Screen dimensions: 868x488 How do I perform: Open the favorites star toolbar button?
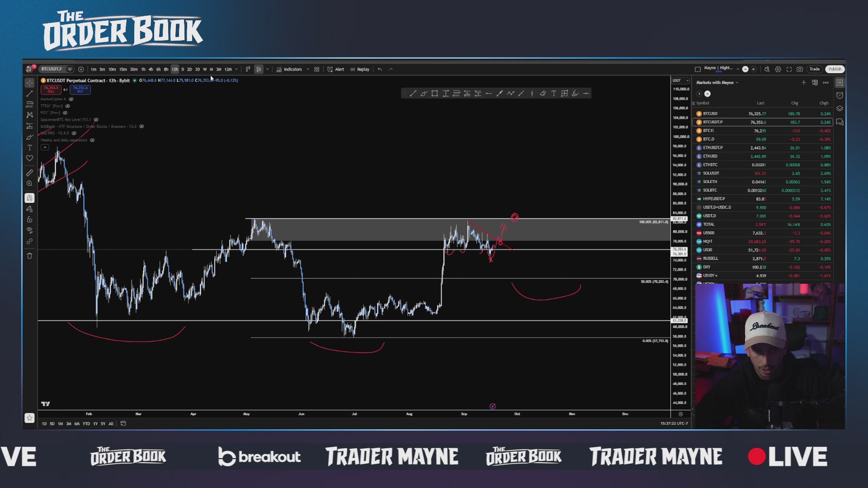(29, 418)
